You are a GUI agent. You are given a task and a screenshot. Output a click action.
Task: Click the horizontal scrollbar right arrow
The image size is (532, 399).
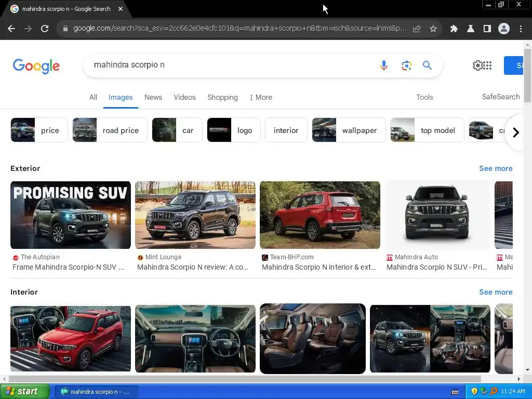click(519, 379)
